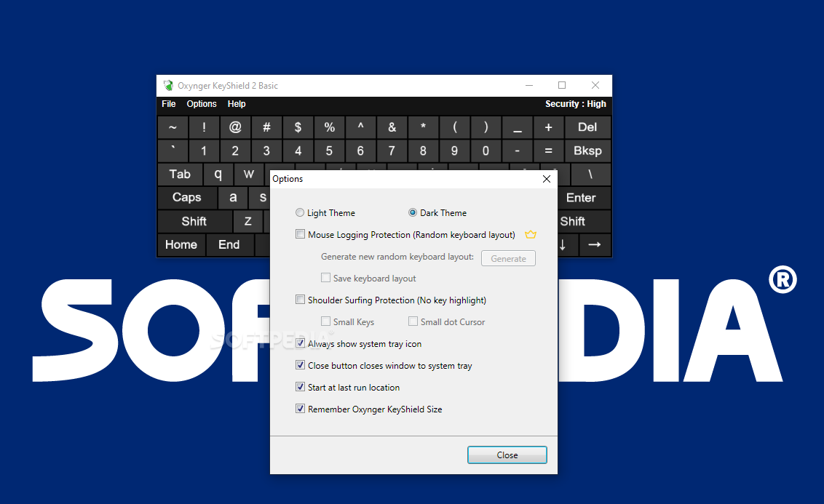The width and height of the screenshot is (824, 504).
Task: Open the File menu
Action: [x=169, y=104]
